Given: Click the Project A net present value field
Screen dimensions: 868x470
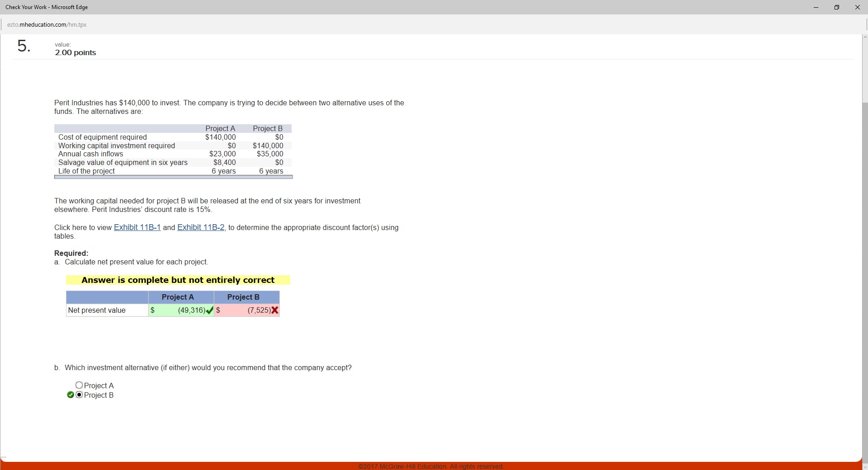Looking at the screenshot, I should 181,310.
